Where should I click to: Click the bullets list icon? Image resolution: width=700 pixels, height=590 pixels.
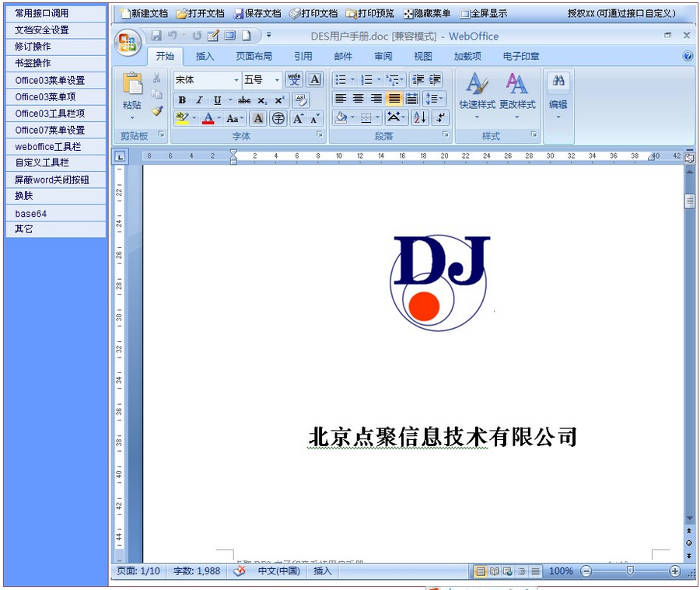pyautogui.click(x=341, y=80)
